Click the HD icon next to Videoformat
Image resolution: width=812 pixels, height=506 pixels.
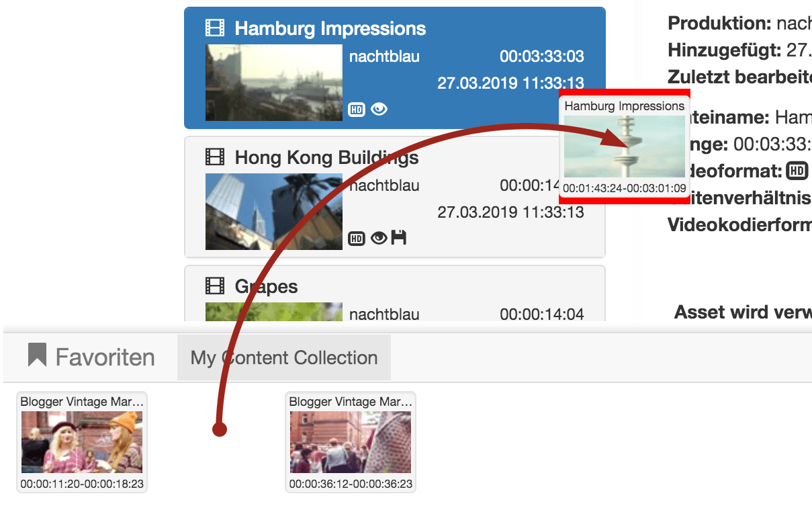[797, 171]
